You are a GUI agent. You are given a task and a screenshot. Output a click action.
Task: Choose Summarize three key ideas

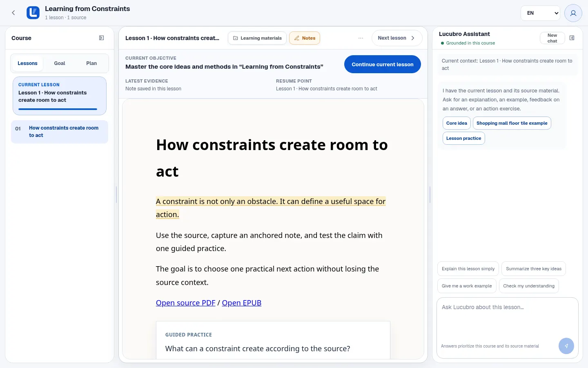(534, 269)
